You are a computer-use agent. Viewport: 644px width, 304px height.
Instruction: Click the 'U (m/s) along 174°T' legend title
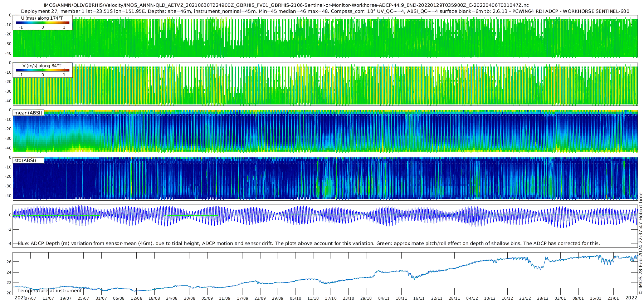pyautogui.click(x=42, y=18)
